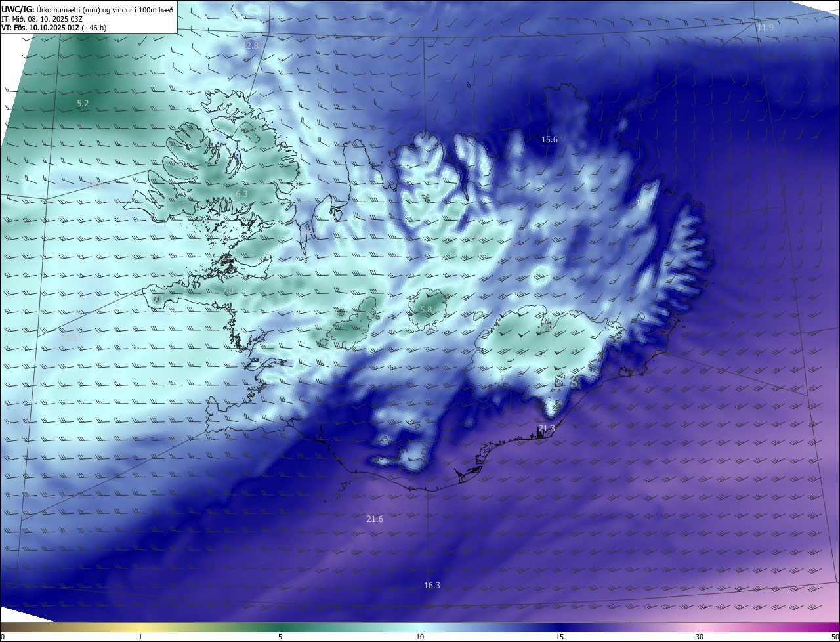Click the precipitation color scale bar
Viewport: 840px width, 642px height.
pos(420,628)
